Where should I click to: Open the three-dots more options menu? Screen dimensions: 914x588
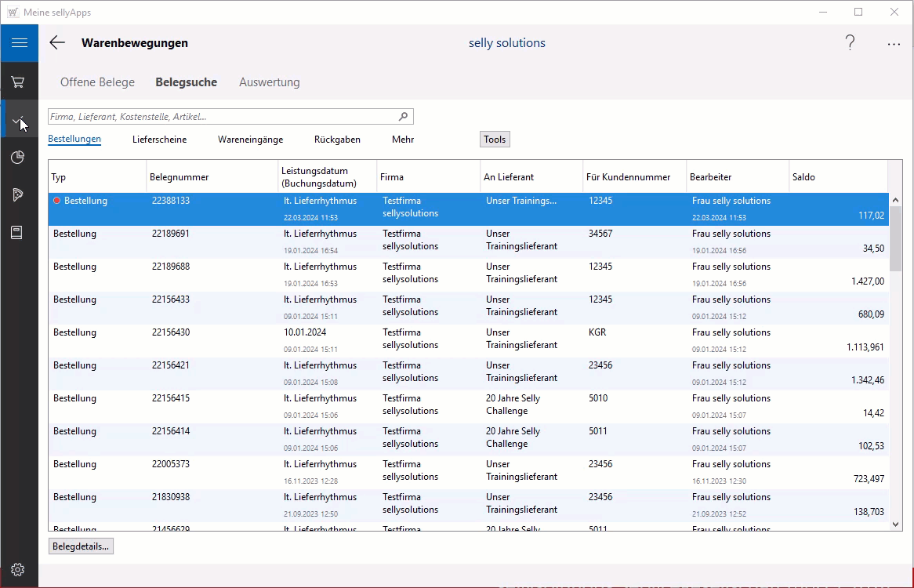[x=894, y=45]
